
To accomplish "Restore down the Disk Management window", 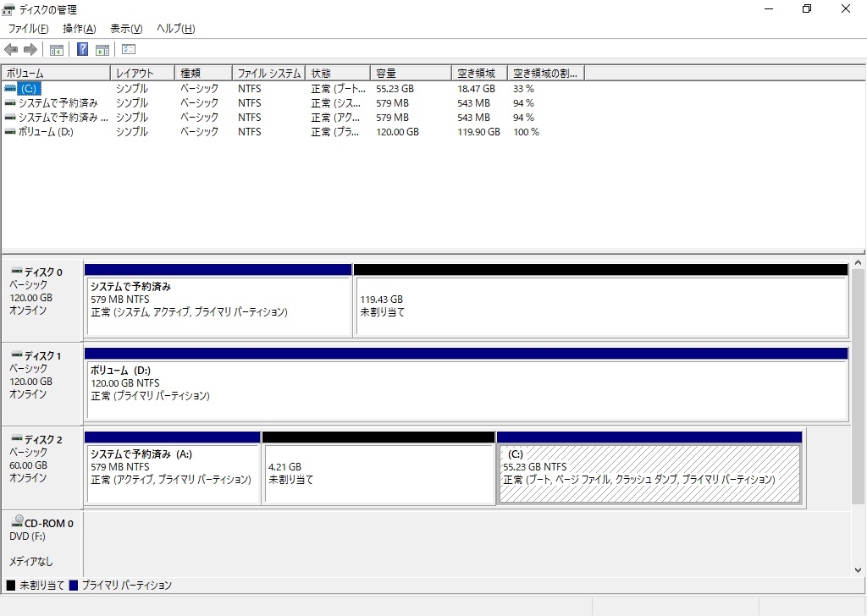I will [807, 8].
